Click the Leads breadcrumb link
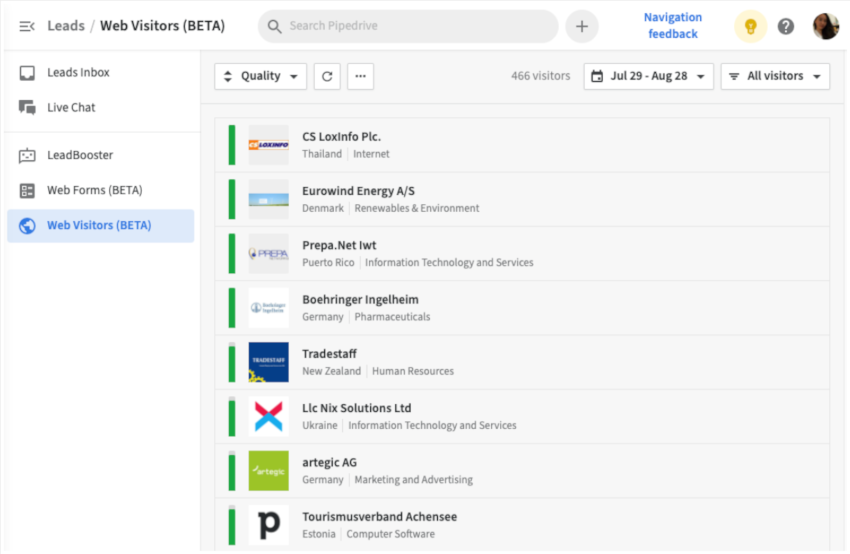 (66, 26)
